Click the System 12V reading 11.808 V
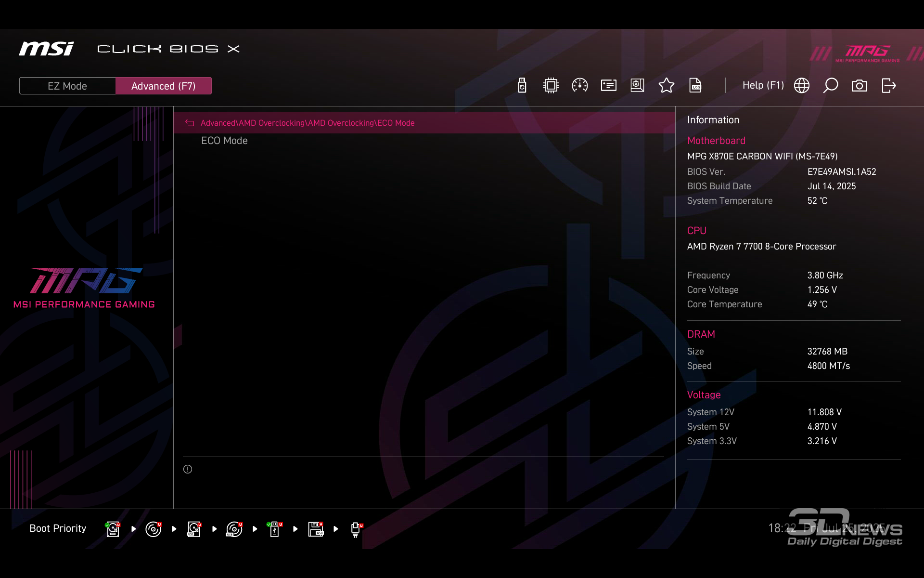 pyautogui.click(x=824, y=412)
